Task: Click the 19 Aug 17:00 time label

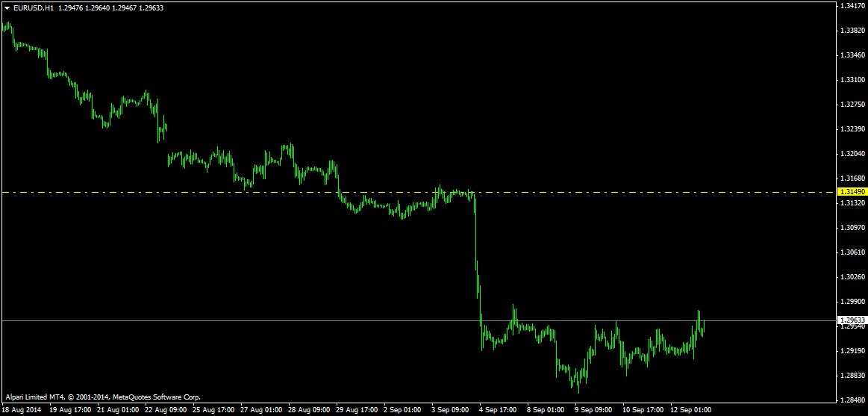Action: [x=69, y=411]
